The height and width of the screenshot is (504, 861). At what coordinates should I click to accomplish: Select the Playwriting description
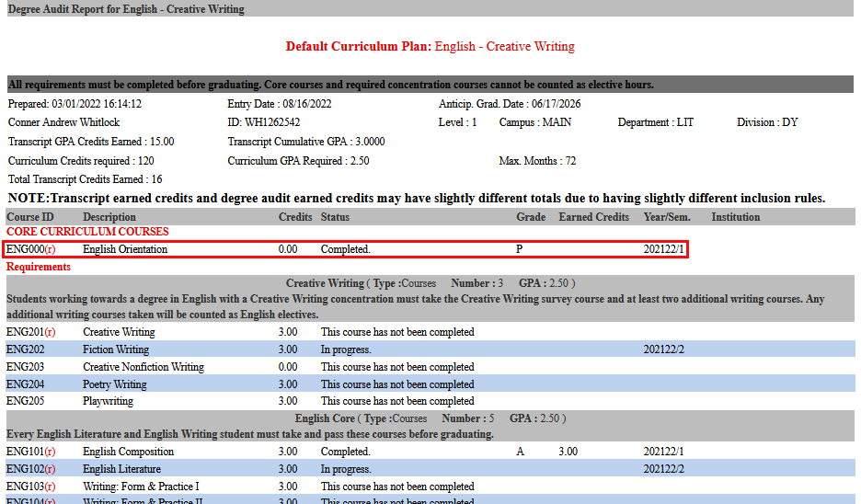click(109, 401)
